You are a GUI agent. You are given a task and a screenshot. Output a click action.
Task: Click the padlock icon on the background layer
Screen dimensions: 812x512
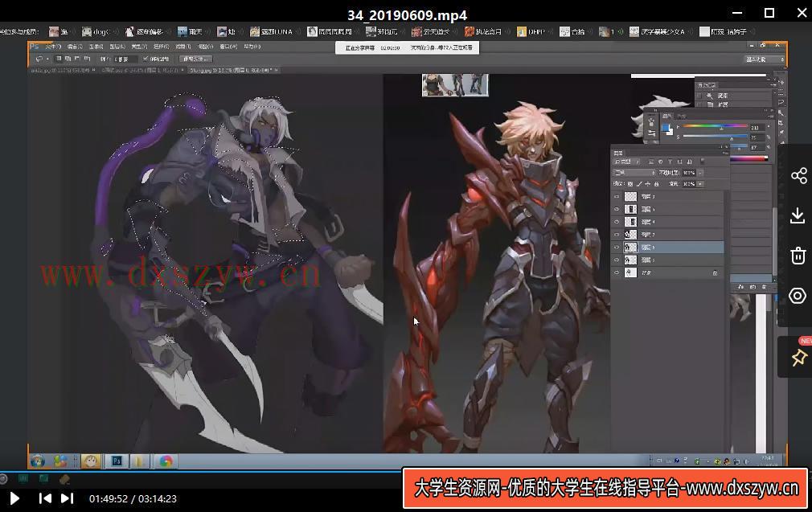point(715,272)
